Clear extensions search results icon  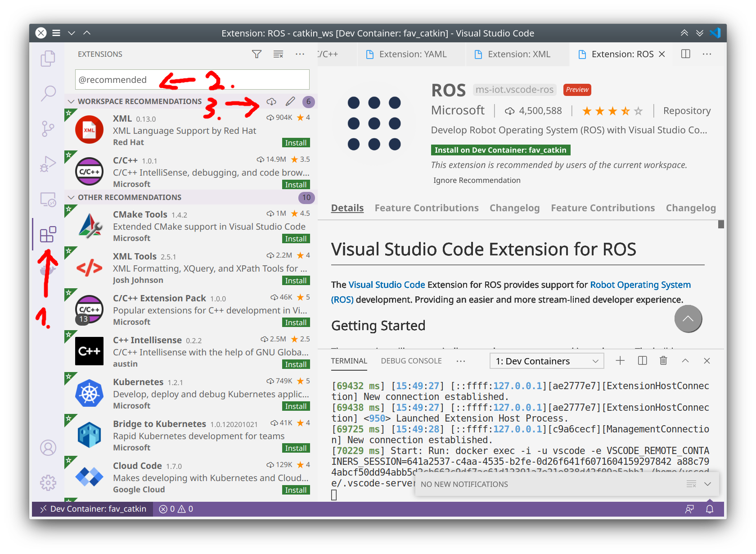point(278,54)
